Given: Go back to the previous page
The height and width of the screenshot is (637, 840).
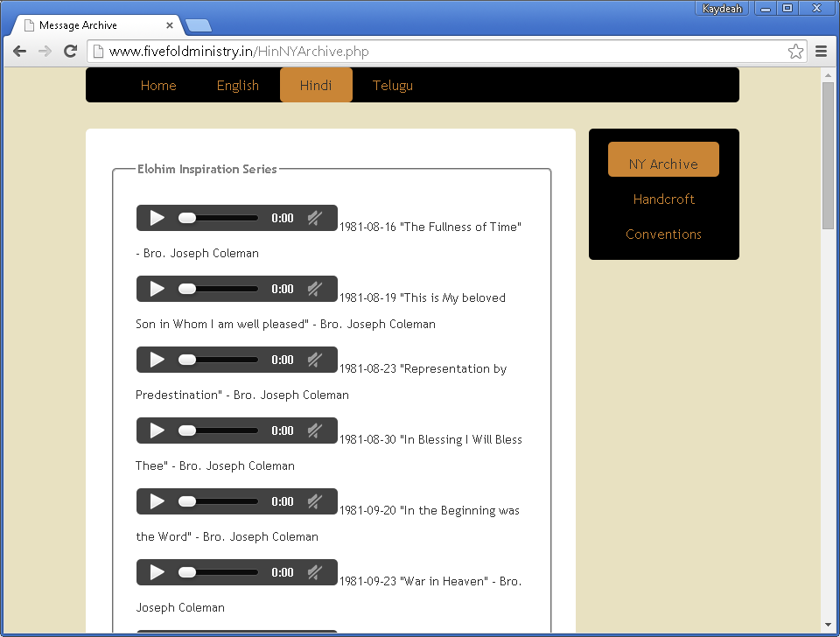Looking at the screenshot, I should pos(19,51).
